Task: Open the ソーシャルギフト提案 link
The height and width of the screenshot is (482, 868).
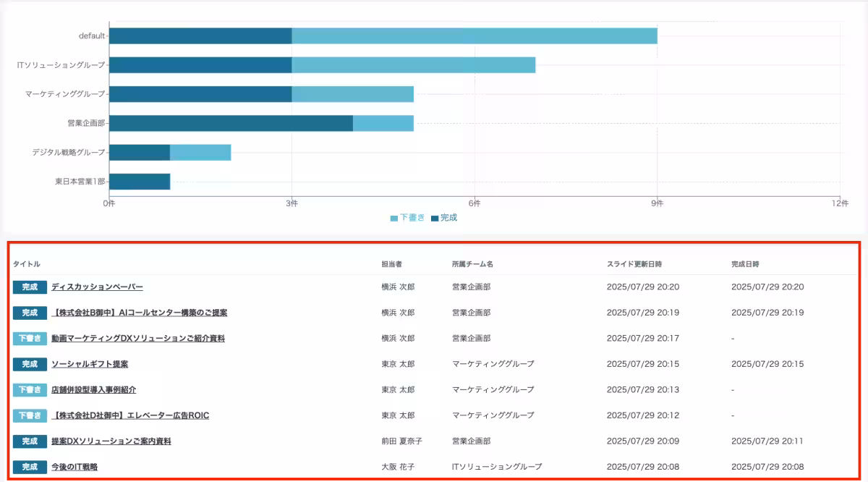Action: (89, 364)
